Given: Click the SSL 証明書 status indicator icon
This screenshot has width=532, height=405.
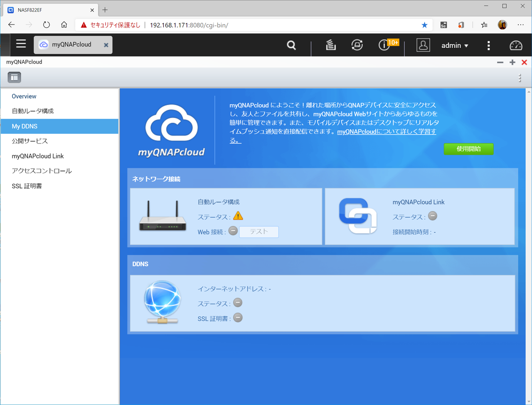Looking at the screenshot, I should 238,318.
